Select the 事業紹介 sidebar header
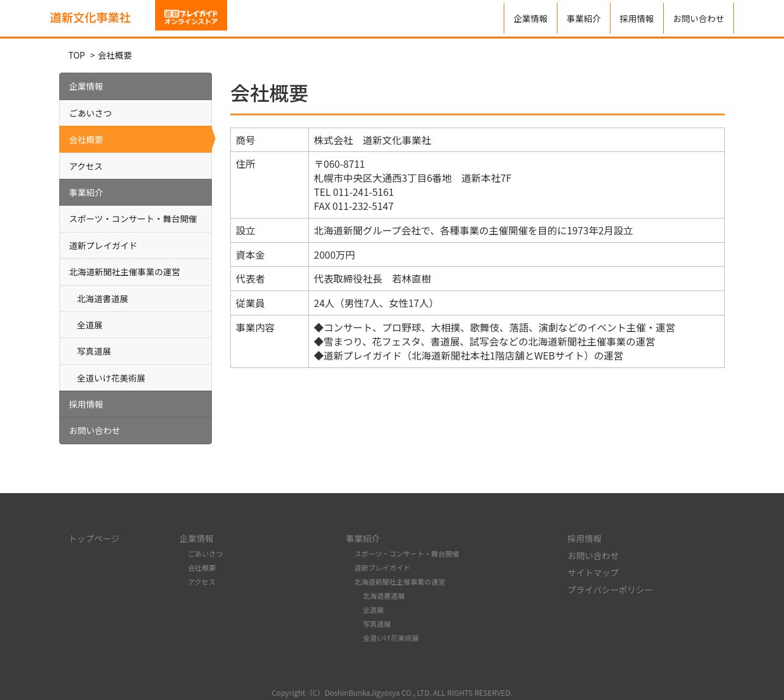 click(136, 192)
